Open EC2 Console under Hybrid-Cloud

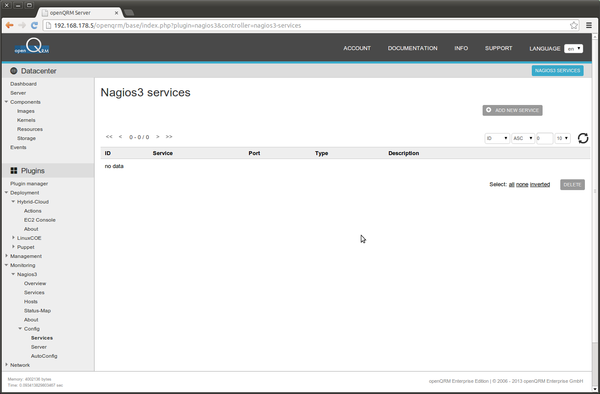40,220
